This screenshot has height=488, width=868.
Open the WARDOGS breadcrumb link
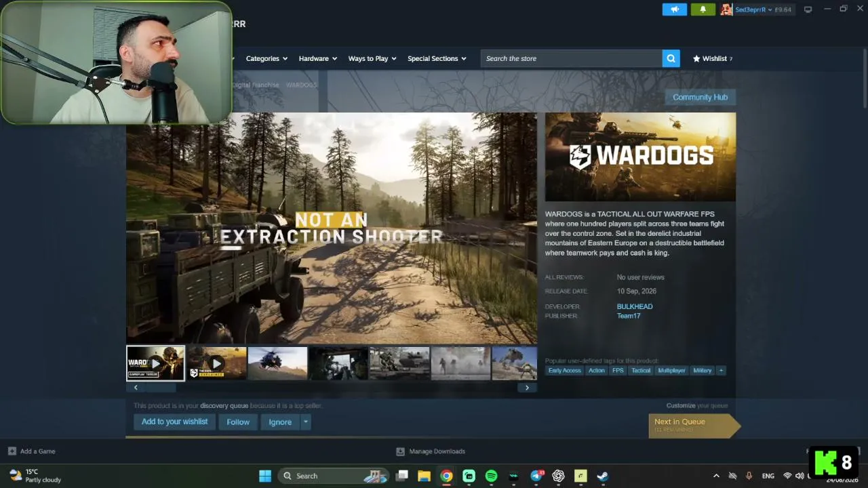coord(301,85)
